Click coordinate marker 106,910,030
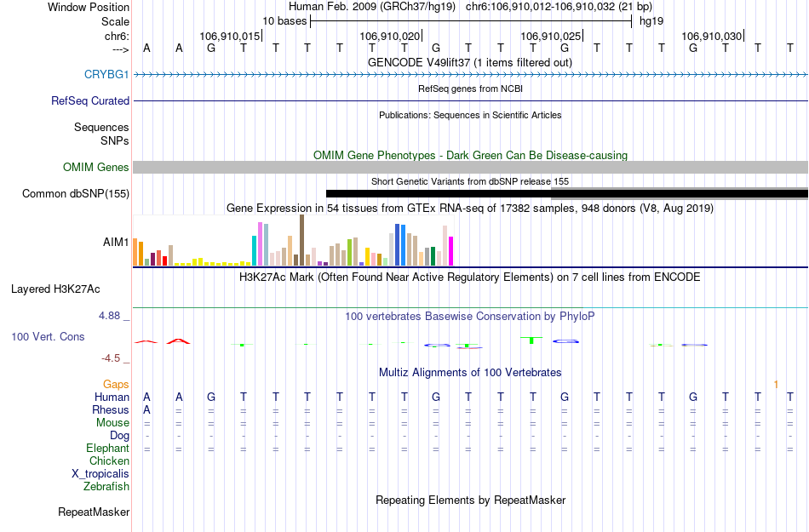Screen dimensions: 809x532 tap(712, 36)
